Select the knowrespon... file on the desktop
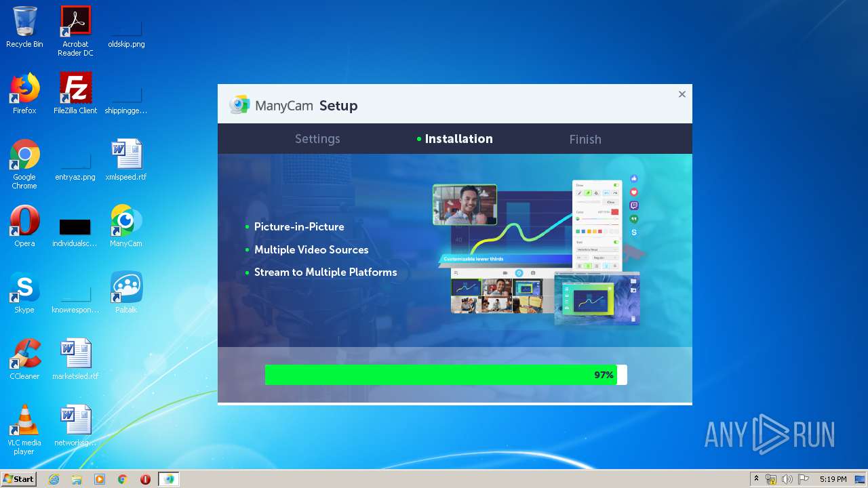 [x=75, y=299]
